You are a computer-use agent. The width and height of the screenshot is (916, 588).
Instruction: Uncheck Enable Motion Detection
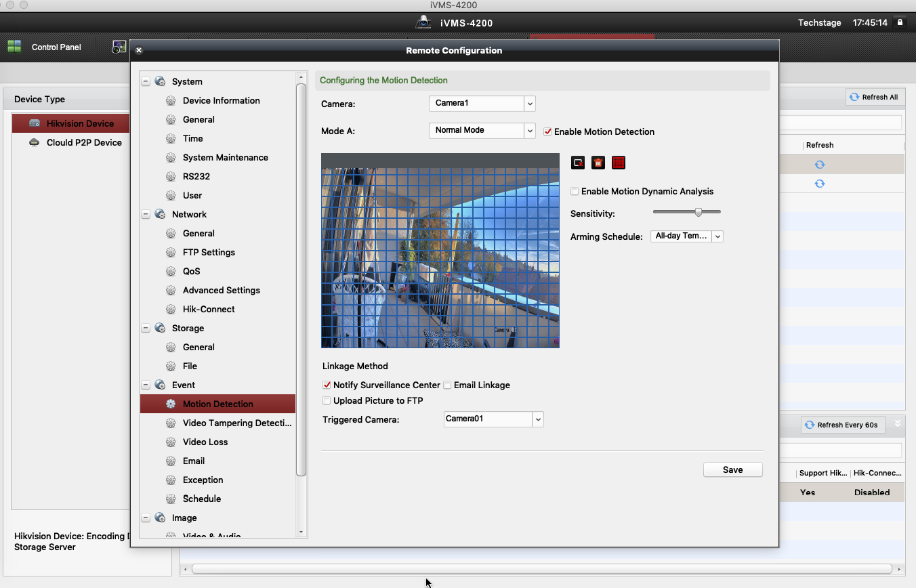click(548, 131)
